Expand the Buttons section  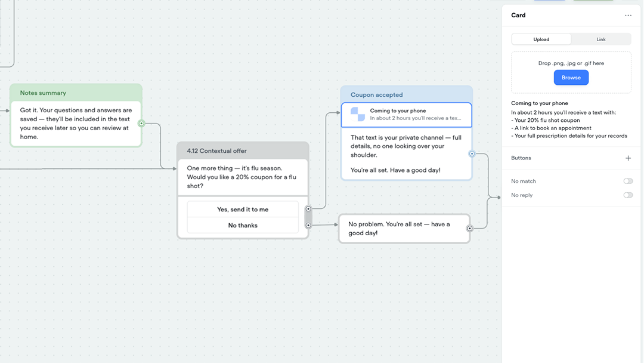(x=521, y=158)
